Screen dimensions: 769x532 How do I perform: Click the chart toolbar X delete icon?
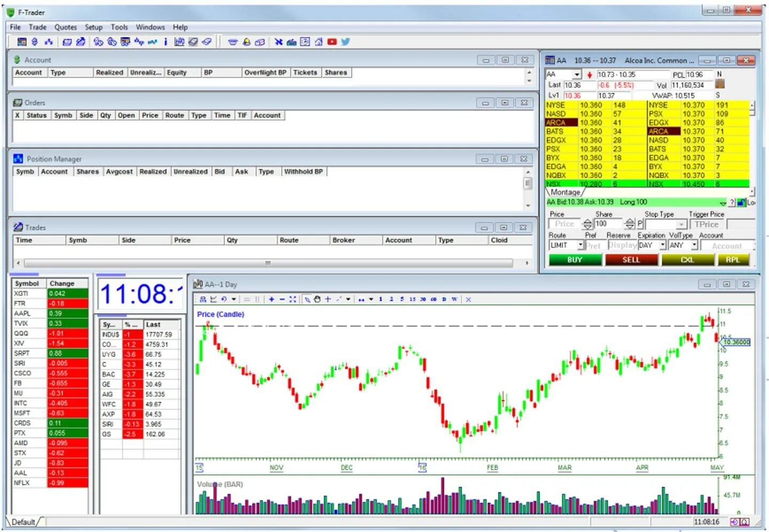468,300
